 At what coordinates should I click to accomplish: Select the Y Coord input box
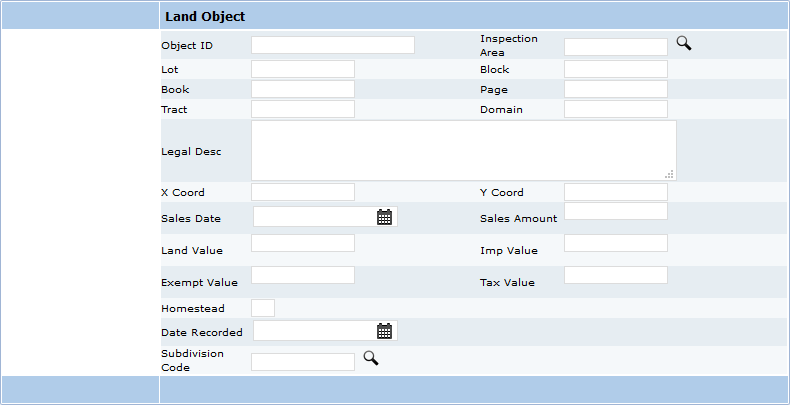click(615, 192)
